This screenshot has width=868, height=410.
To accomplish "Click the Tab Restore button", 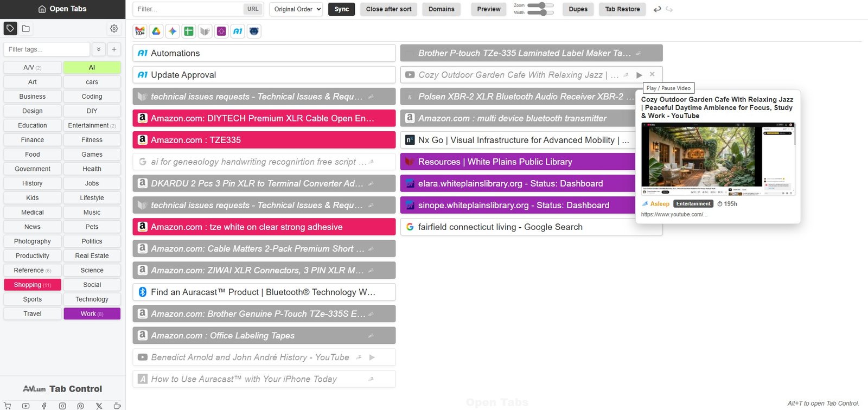I will 622,9.
